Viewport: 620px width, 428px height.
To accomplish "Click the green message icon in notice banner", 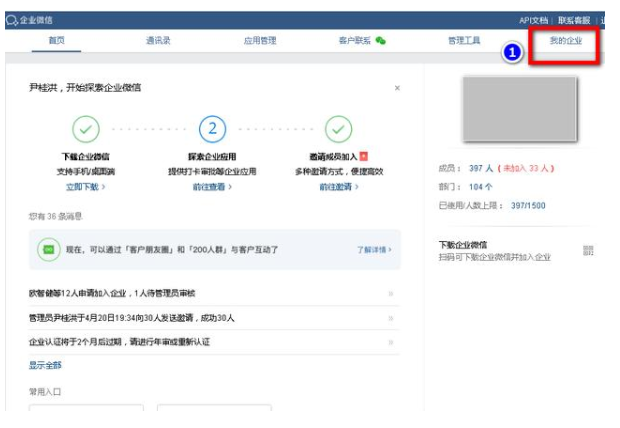I will tap(49, 250).
